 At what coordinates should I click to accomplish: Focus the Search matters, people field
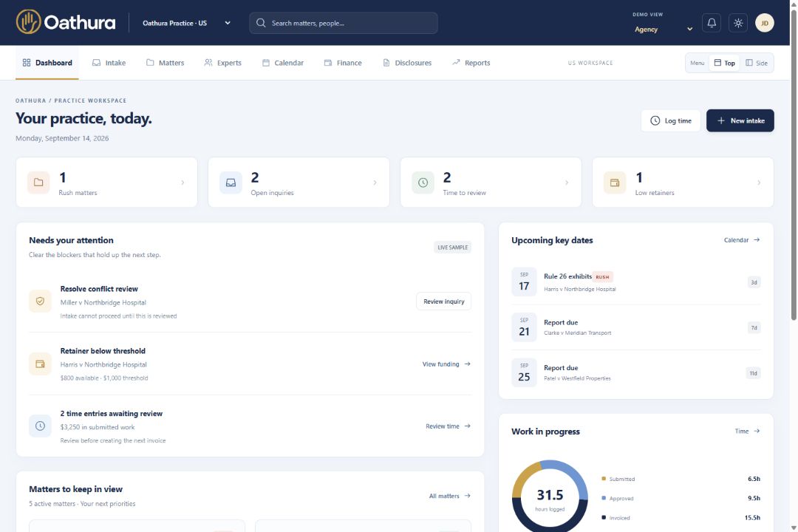pos(344,23)
